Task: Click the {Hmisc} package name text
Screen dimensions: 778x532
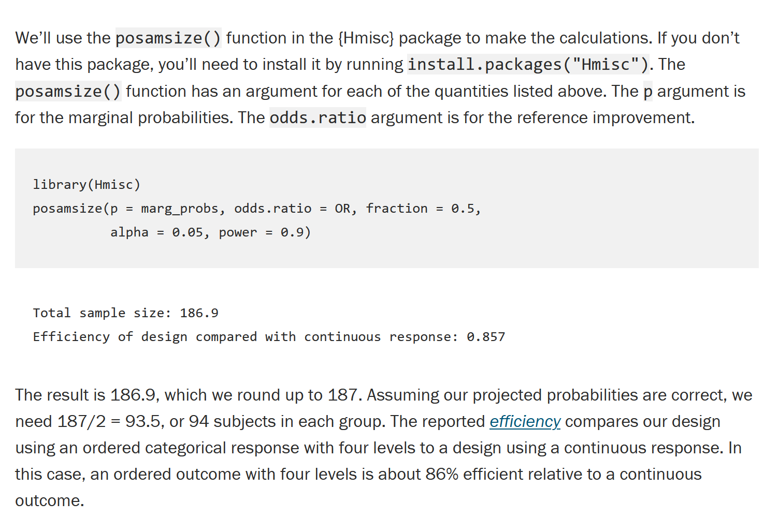Action: 366,38
